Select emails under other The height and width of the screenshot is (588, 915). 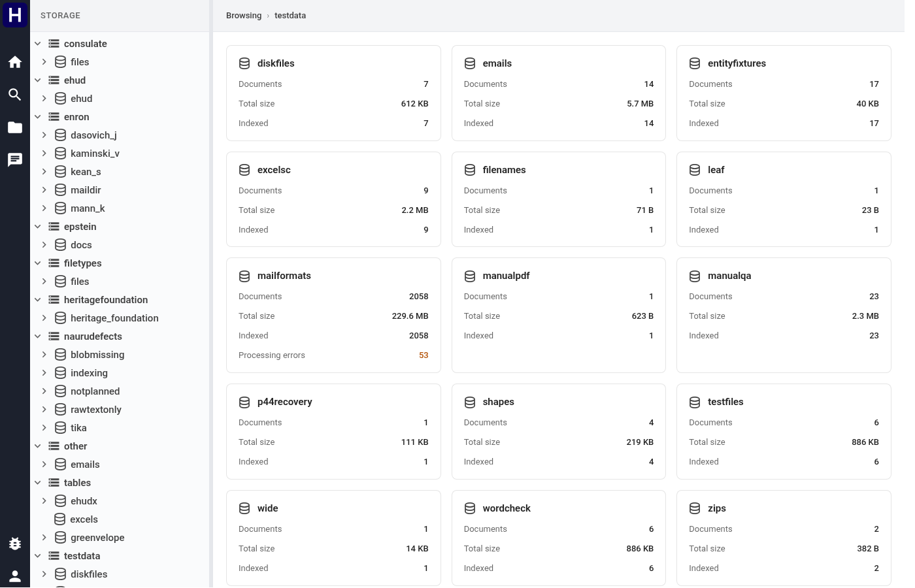(85, 465)
